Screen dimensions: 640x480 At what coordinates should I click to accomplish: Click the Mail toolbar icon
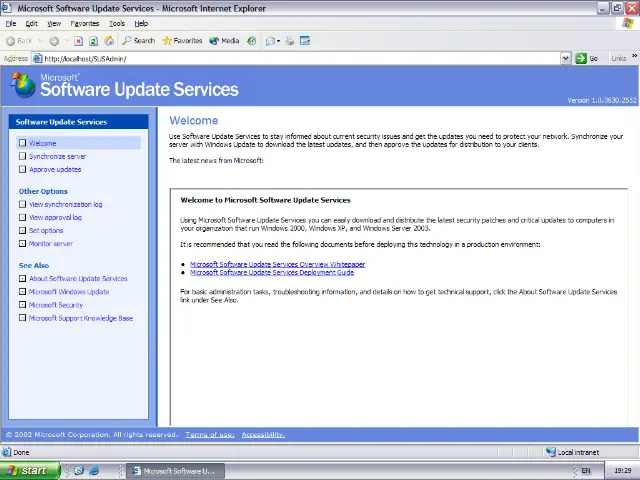click(x=270, y=41)
